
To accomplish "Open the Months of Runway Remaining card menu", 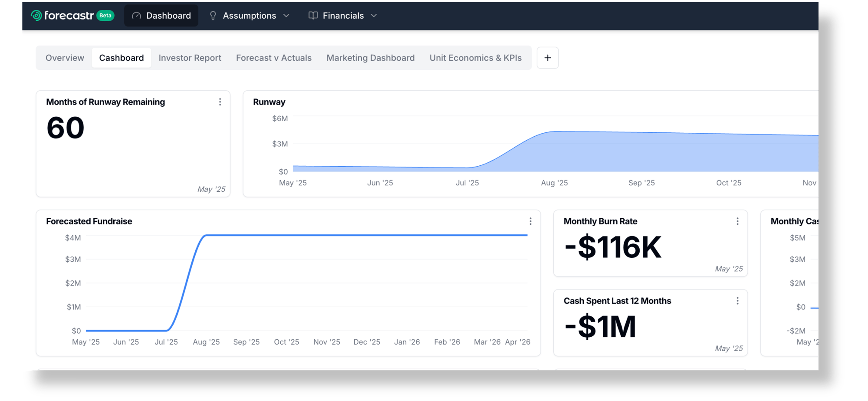I will click(x=220, y=102).
